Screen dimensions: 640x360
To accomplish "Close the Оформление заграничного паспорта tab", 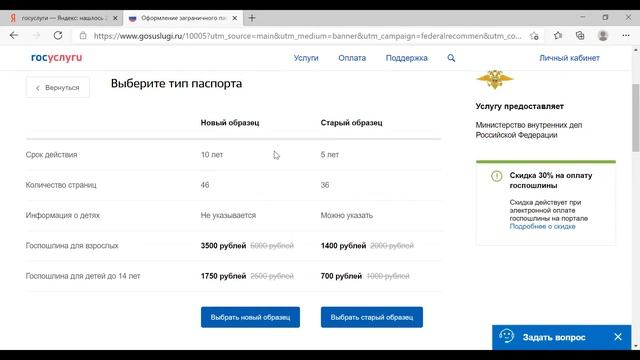I will coord(235,18).
